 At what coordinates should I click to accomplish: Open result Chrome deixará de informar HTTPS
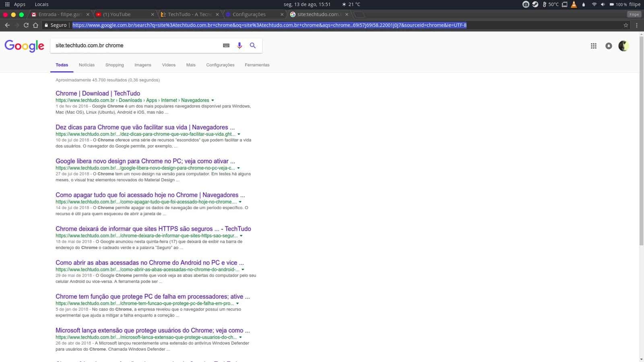[x=153, y=229]
